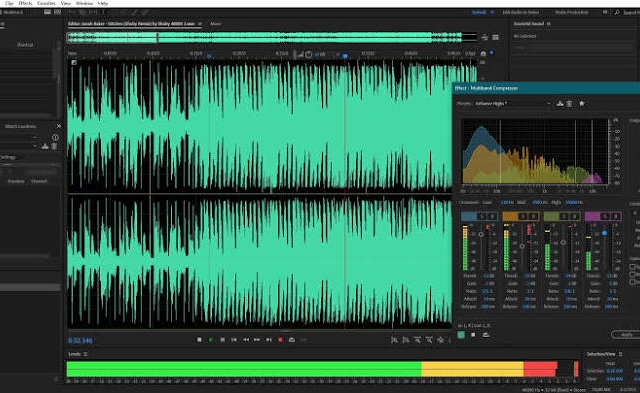Click the Zoom Out Full icon
Image resolution: width=640 pixels, height=393 pixels.
coord(440,340)
